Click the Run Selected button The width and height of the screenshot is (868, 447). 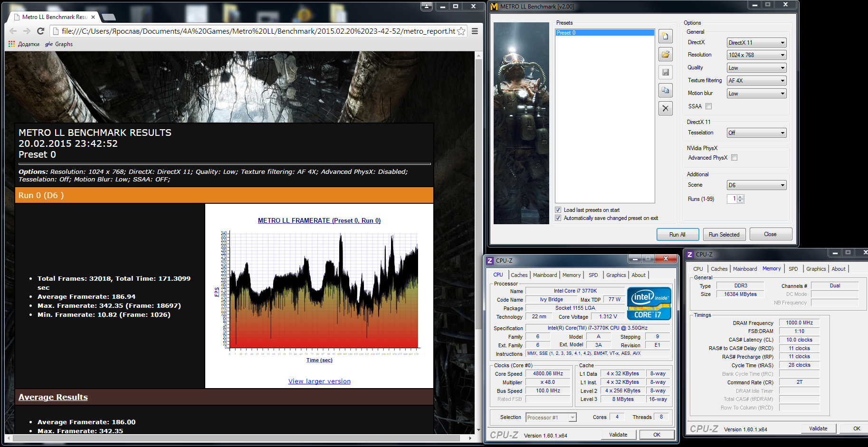tap(724, 235)
